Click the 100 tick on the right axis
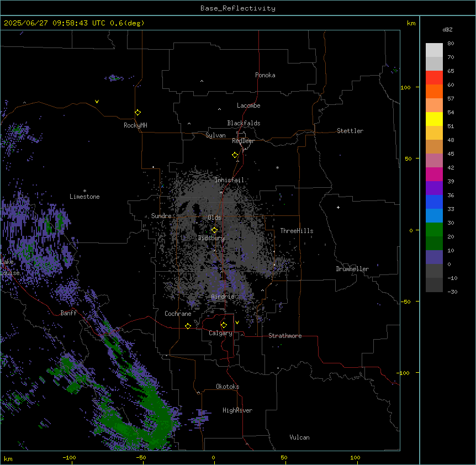 click(405, 88)
